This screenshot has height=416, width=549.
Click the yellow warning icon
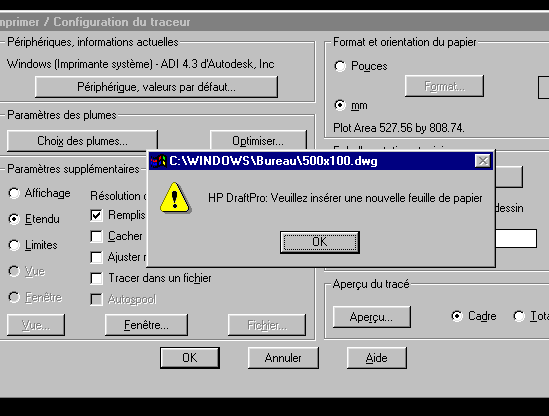tap(175, 198)
